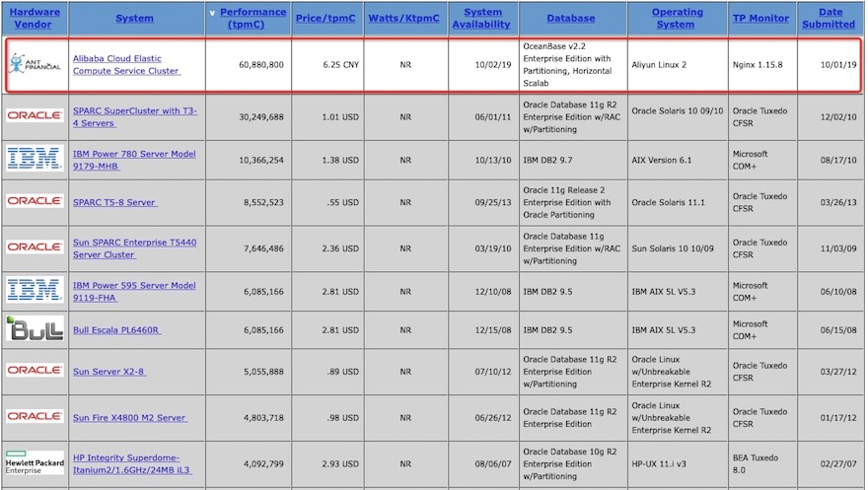
Task: Sort by Operating System header
Action: [677, 19]
